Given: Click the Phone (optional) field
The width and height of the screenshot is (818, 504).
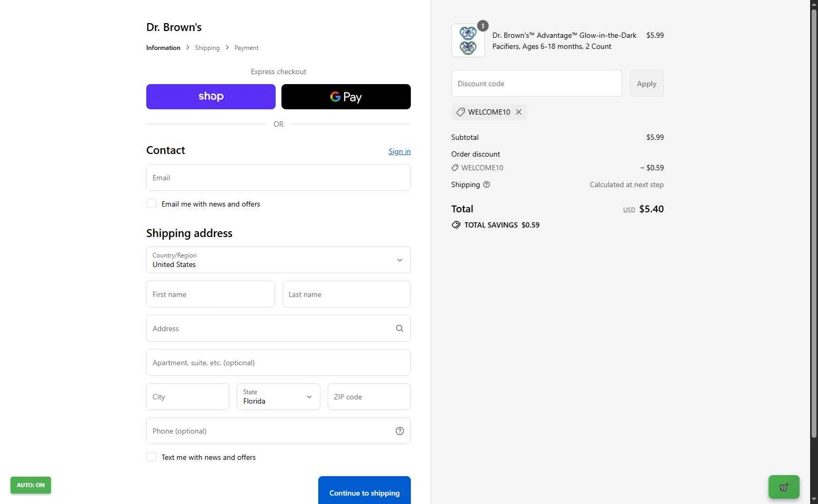Looking at the screenshot, I should pyautogui.click(x=278, y=431).
